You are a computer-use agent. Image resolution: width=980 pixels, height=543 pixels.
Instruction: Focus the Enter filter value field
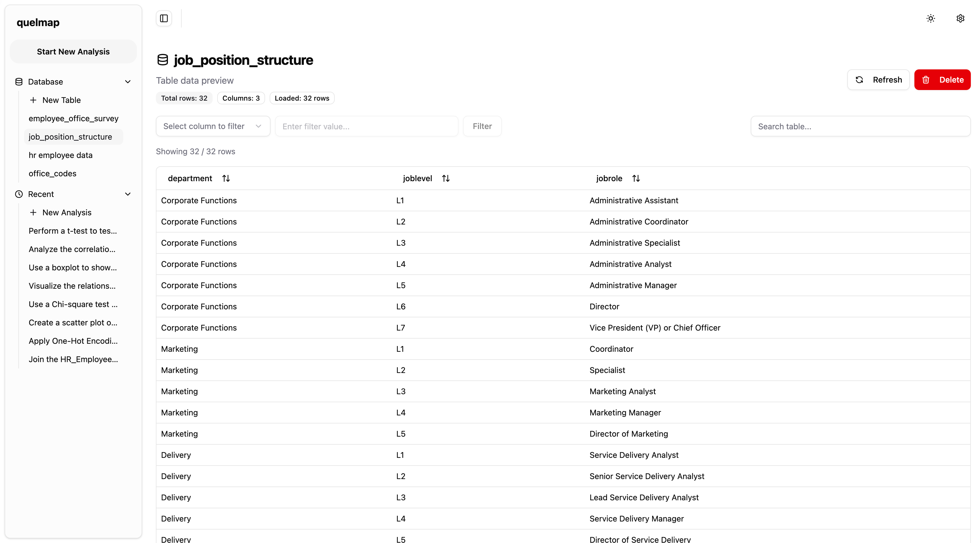[x=367, y=126]
